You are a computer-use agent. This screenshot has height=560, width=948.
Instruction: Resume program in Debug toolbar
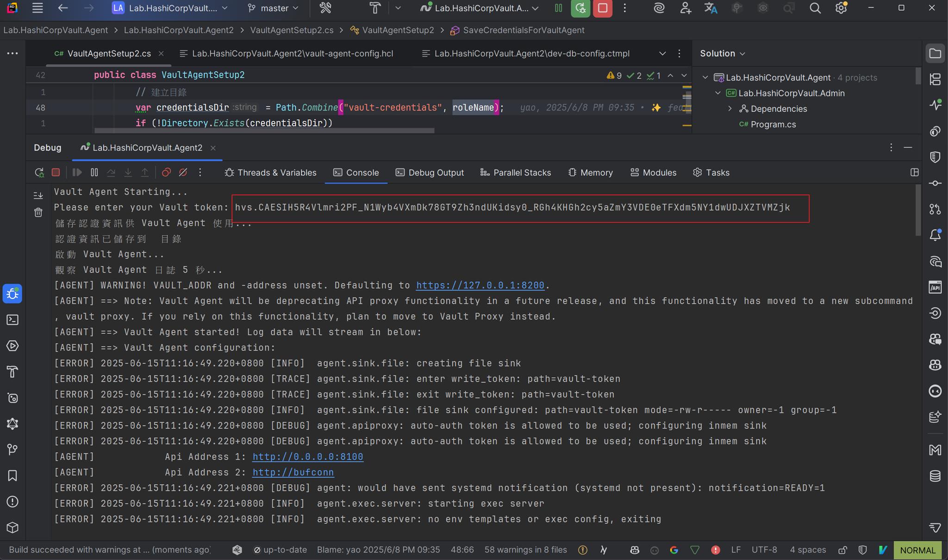click(77, 172)
